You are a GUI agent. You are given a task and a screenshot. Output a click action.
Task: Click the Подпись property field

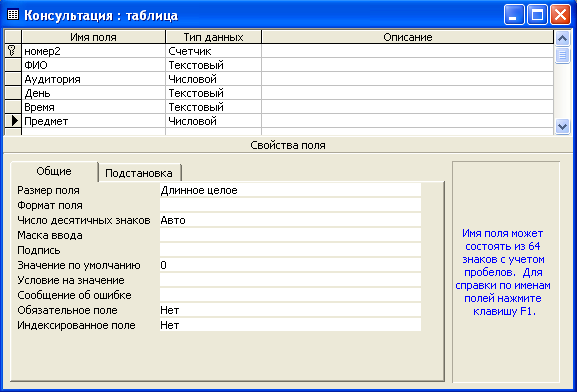[290, 250]
